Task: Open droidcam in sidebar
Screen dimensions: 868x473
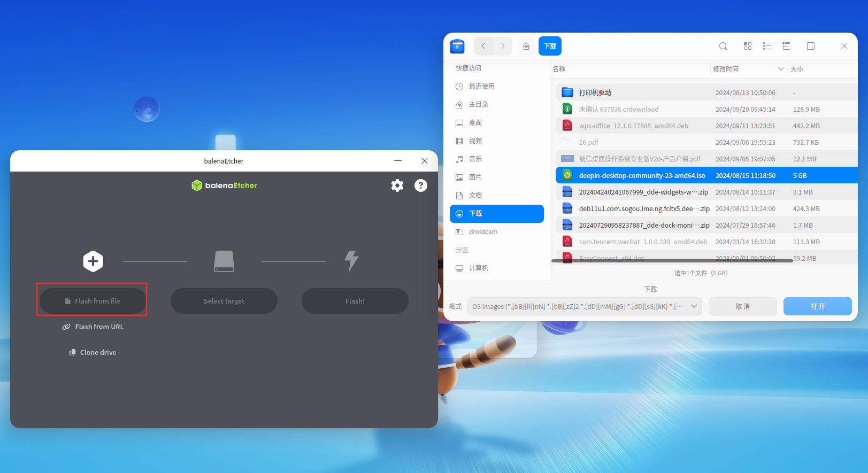Action: 497,231
